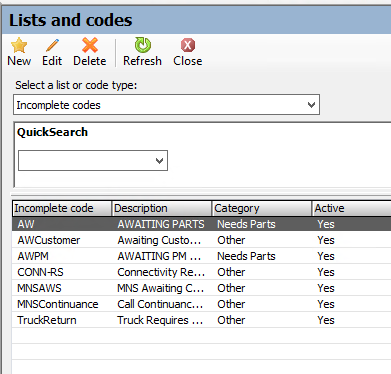Click the Connectivity Re... description cell
391x374 pixels.
tap(161, 272)
